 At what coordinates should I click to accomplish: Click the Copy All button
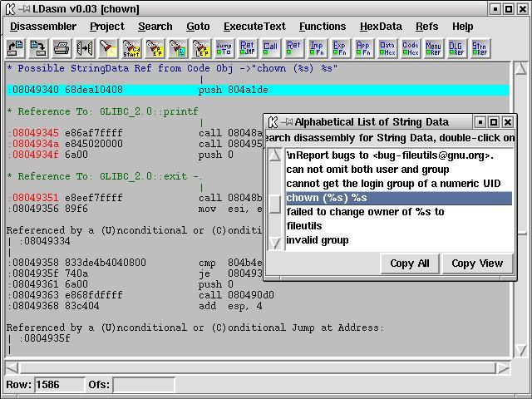[x=410, y=264]
